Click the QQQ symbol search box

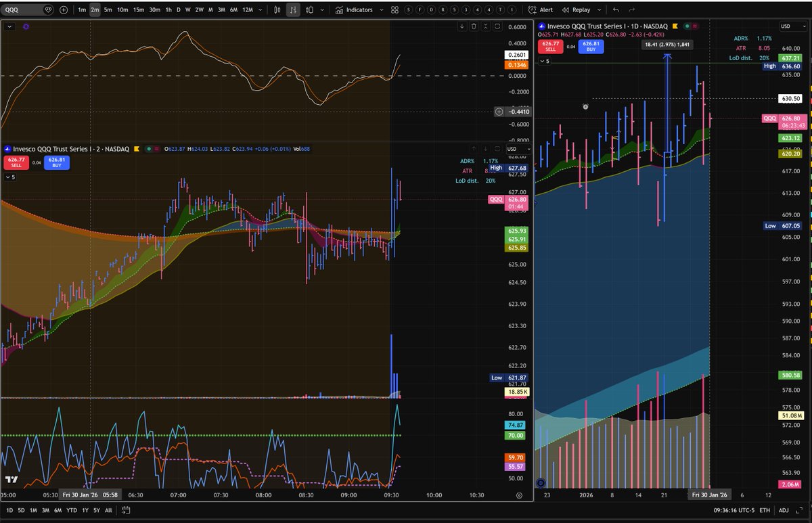28,10
